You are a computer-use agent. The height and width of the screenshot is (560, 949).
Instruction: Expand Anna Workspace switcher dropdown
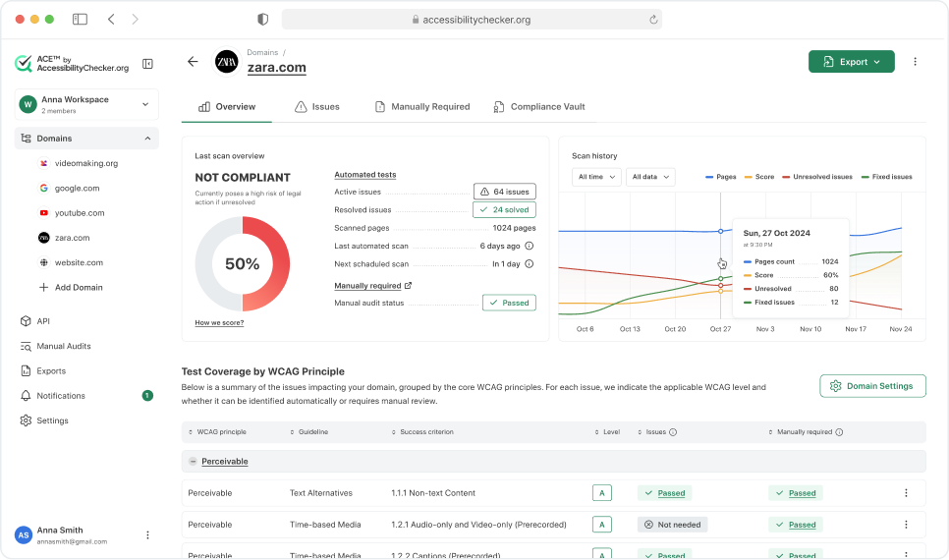coord(86,104)
